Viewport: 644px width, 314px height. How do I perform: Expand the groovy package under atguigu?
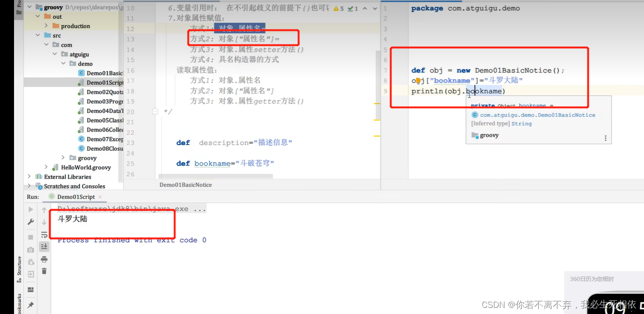63,158
